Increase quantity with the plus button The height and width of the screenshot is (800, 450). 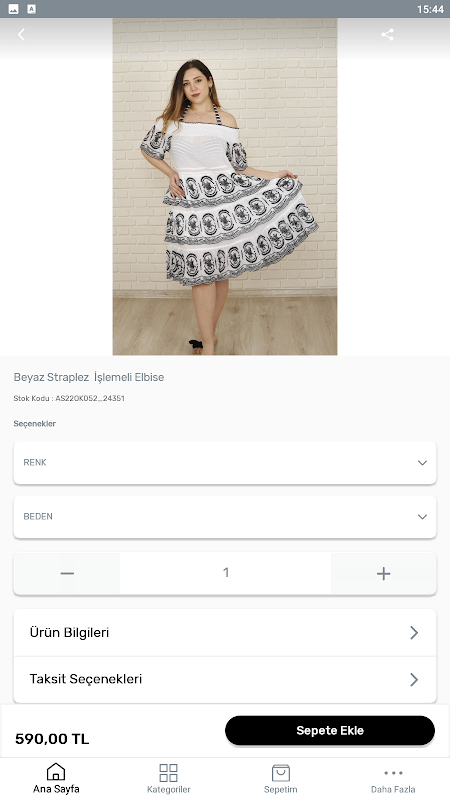(x=384, y=573)
